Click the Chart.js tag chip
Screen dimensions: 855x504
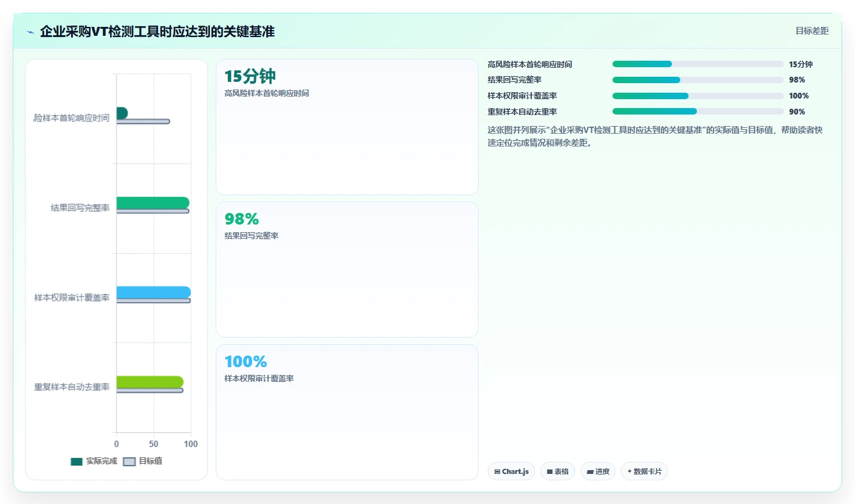511,471
